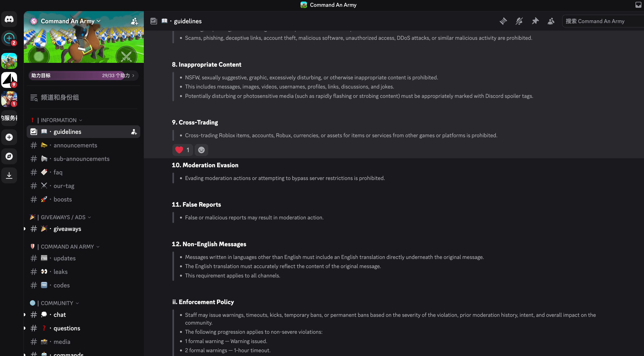Click create invite icon on guidelines channel

click(x=134, y=132)
